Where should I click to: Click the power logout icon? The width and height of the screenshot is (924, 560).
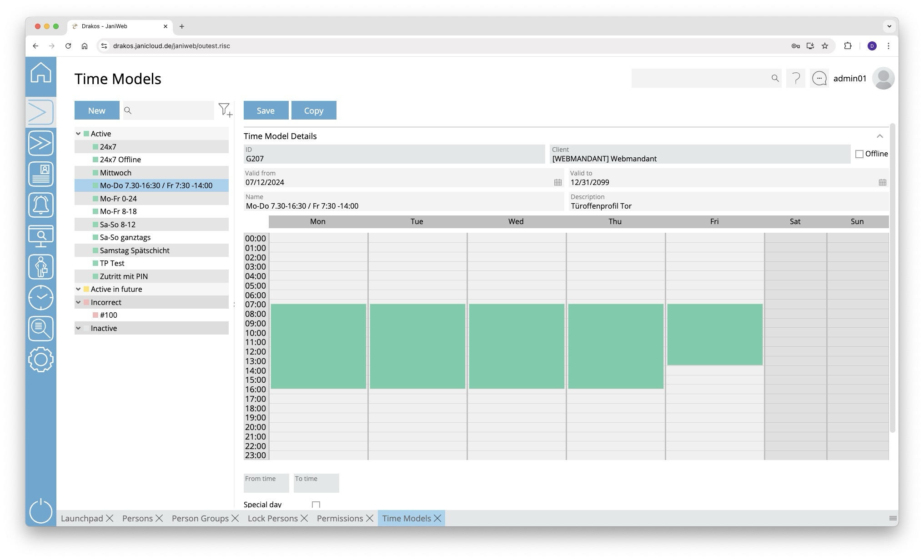coord(41,511)
